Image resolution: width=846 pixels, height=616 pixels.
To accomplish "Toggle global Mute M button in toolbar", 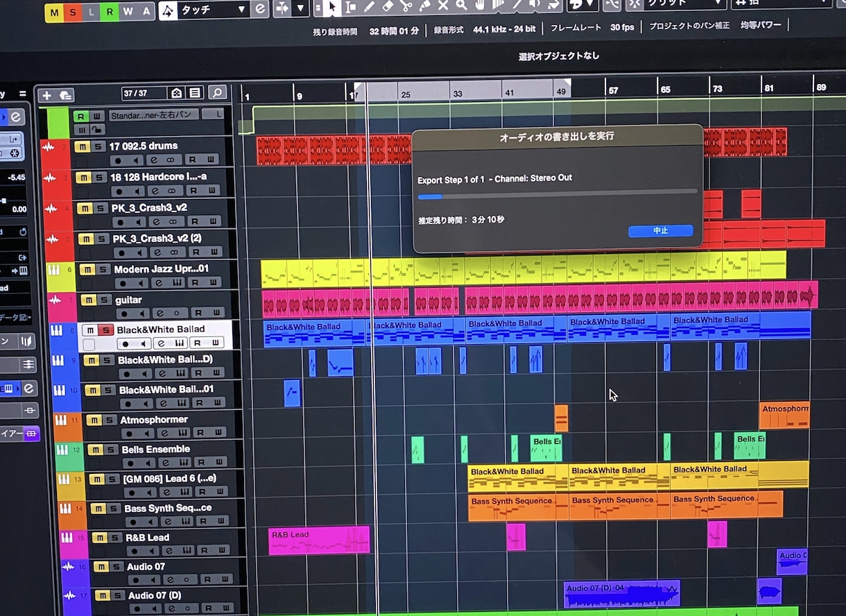I will pos(55,12).
